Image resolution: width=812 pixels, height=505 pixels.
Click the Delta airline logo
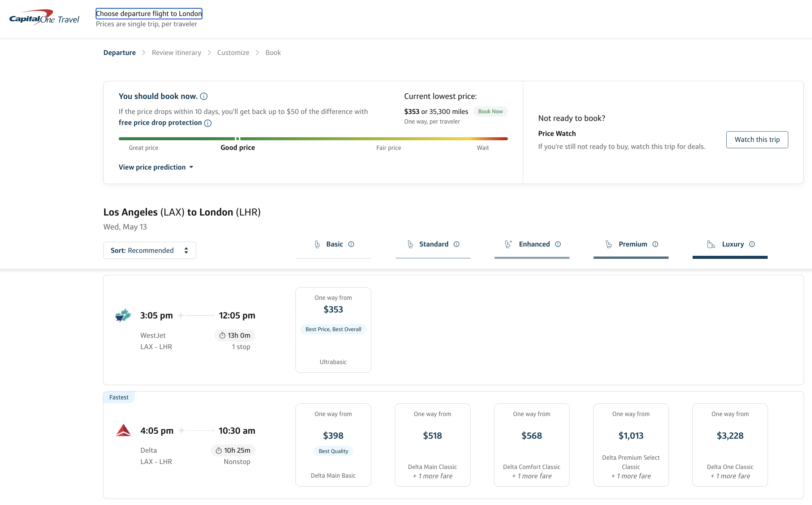123,430
